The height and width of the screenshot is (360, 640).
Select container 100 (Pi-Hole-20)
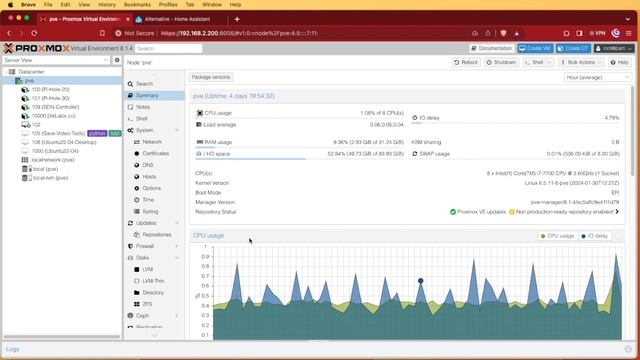(x=50, y=89)
